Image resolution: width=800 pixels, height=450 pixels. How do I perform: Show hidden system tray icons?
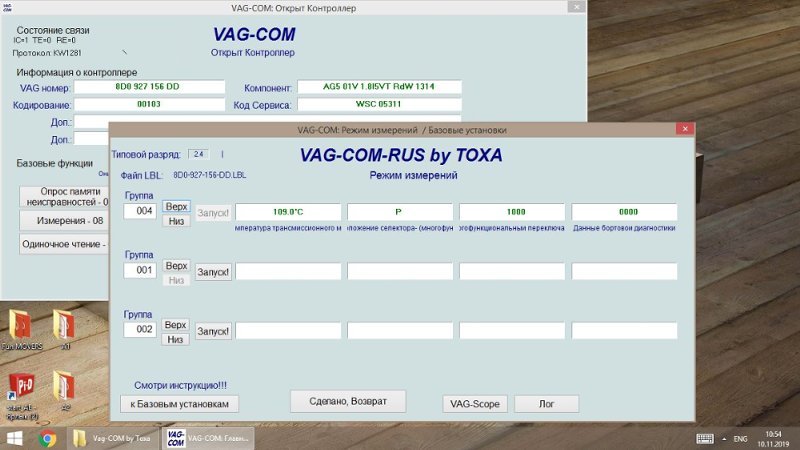(x=724, y=439)
